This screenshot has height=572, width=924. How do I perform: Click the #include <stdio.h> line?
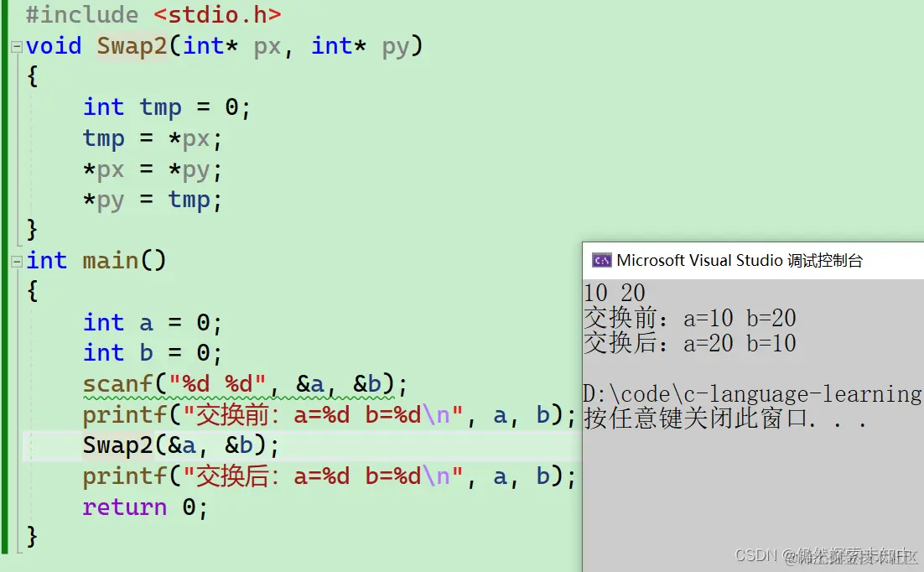tap(153, 15)
